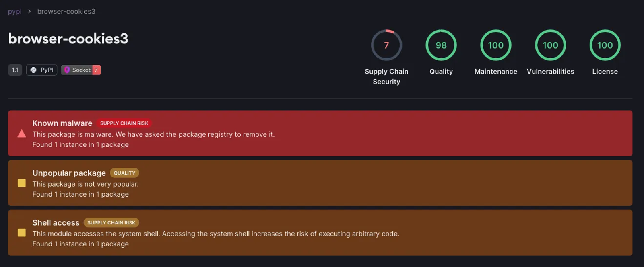
Task: Click the red warning triangle icon
Action: pyautogui.click(x=22, y=133)
